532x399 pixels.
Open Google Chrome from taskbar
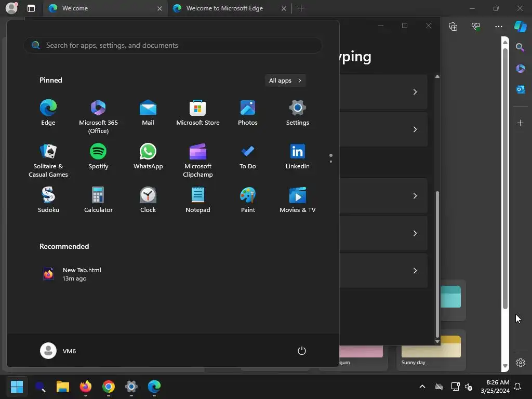click(x=109, y=387)
